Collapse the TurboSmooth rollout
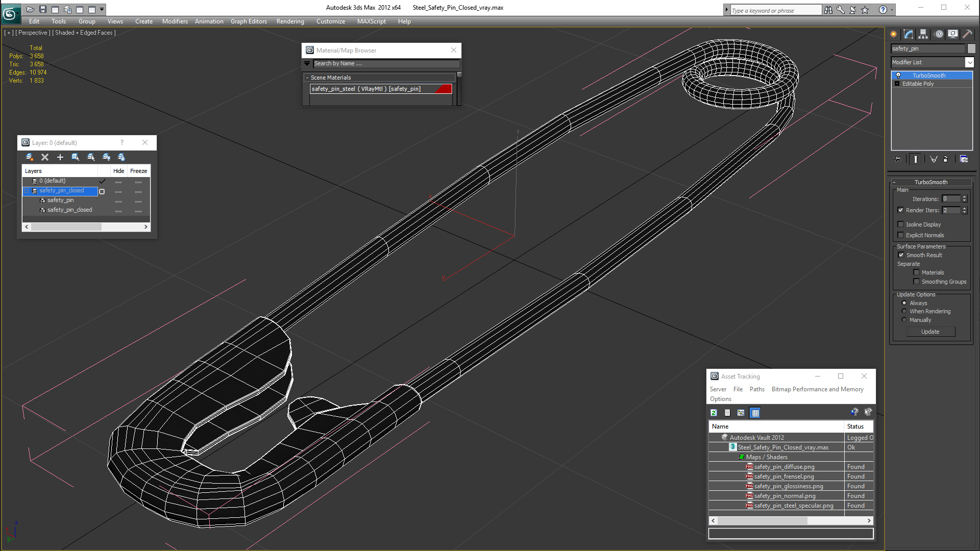Screen dimensions: 980x551 pos(931,182)
